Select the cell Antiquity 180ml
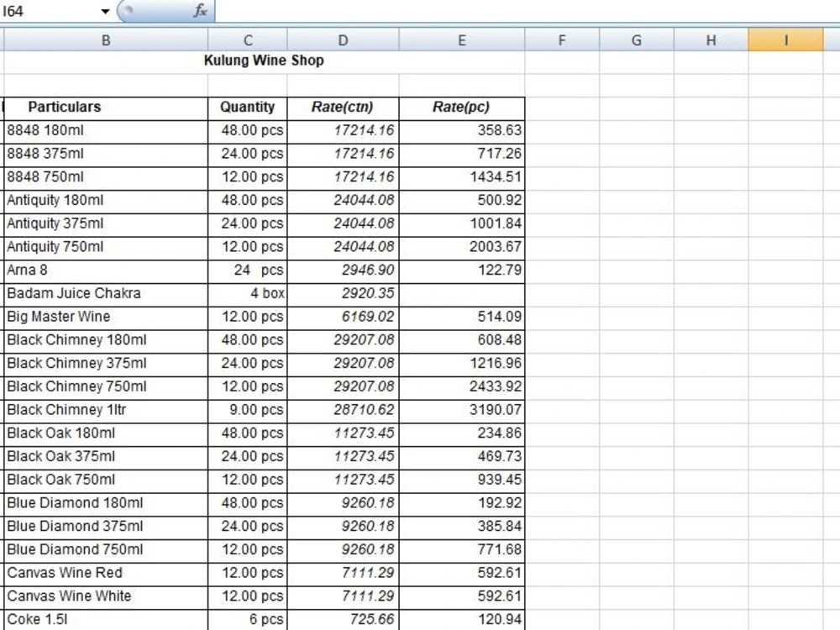 pyautogui.click(x=106, y=201)
